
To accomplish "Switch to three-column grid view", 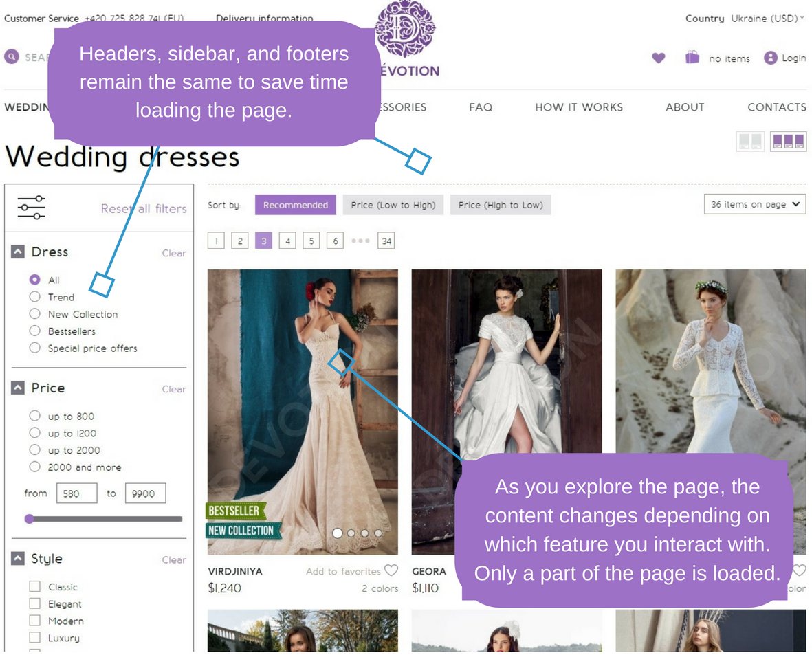I will (788, 142).
